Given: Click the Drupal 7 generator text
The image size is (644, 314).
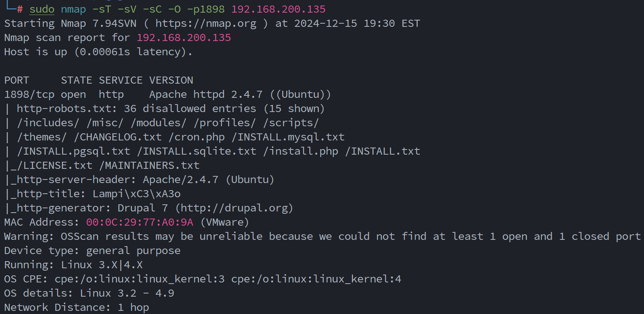Looking at the screenshot, I should pos(143,208).
